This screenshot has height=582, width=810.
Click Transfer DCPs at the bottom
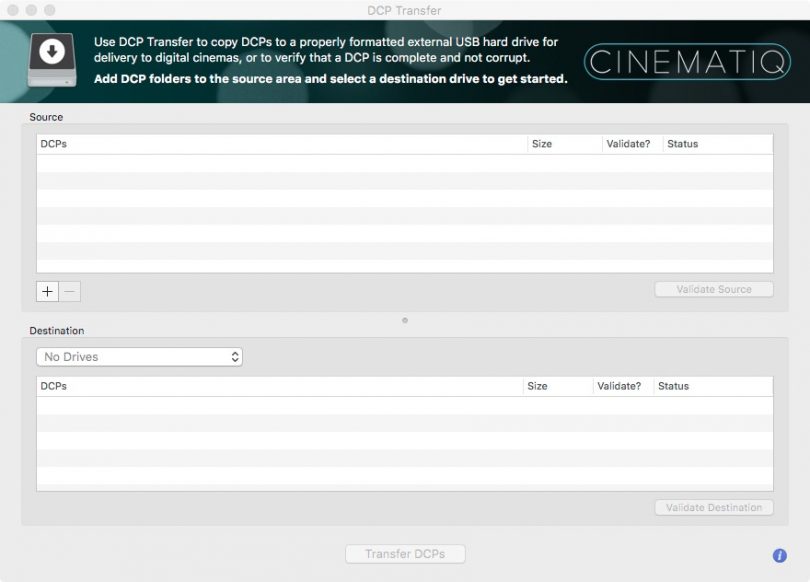404,553
